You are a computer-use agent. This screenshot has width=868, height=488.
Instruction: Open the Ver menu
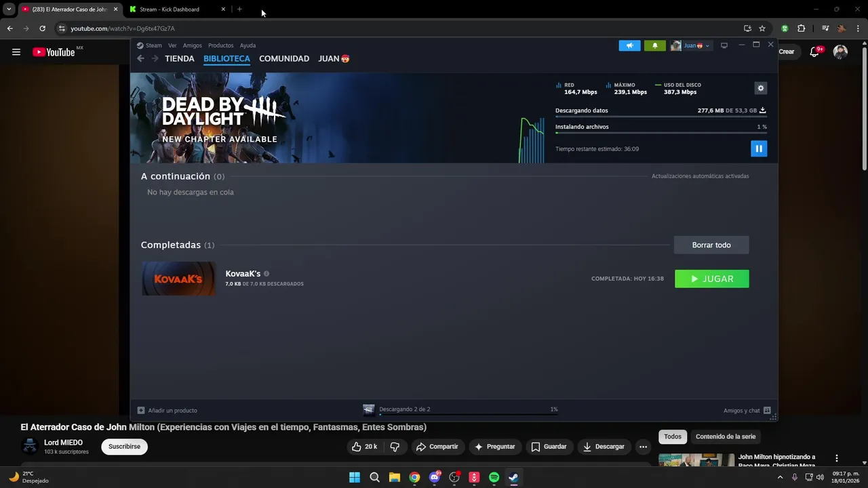point(172,45)
